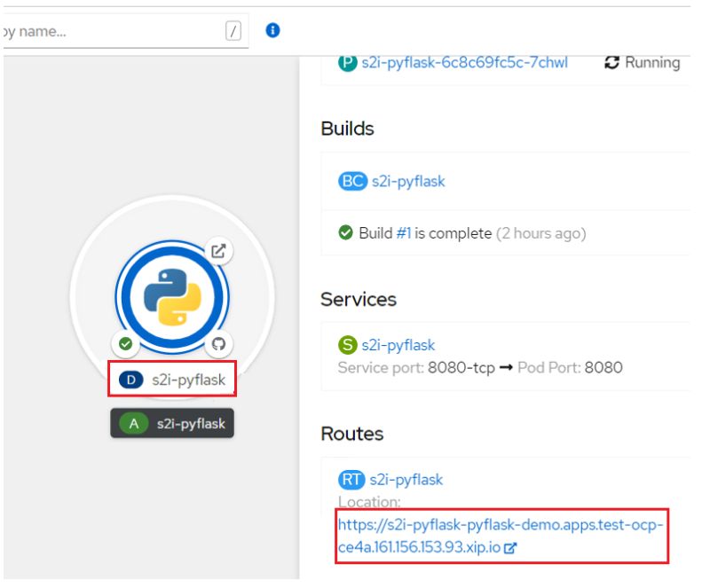Click the RT badge under Routes
The image size is (710, 588).
(x=351, y=479)
